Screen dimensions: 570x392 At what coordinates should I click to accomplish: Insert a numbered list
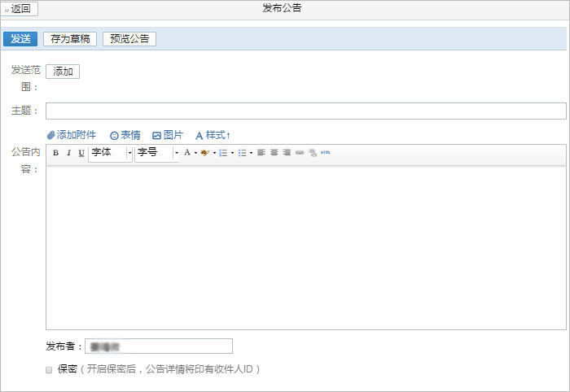(223, 153)
